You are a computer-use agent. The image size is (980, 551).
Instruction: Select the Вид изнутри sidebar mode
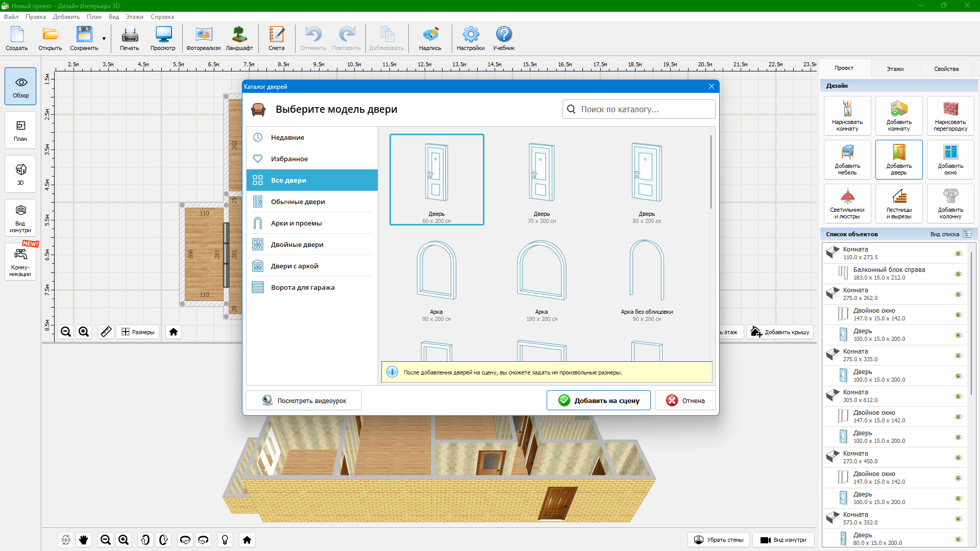[x=20, y=218]
